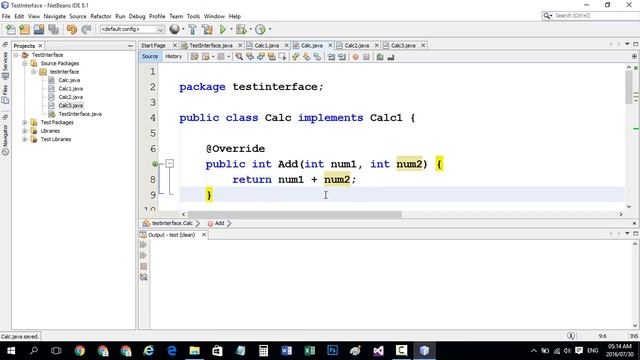The image size is (640, 360).
Task: Click the Shift Line Right editor icon
Action: click(342, 57)
